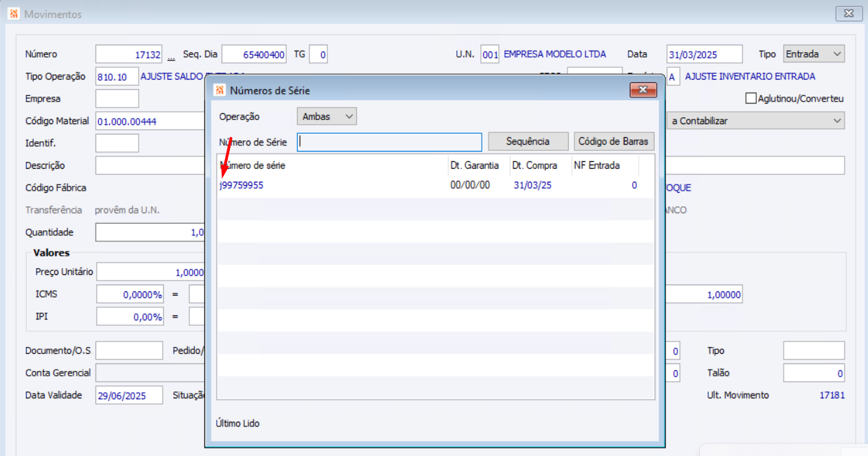Click the Descrição input field
The width and height of the screenshot is (868, 456).
[151, 165]
